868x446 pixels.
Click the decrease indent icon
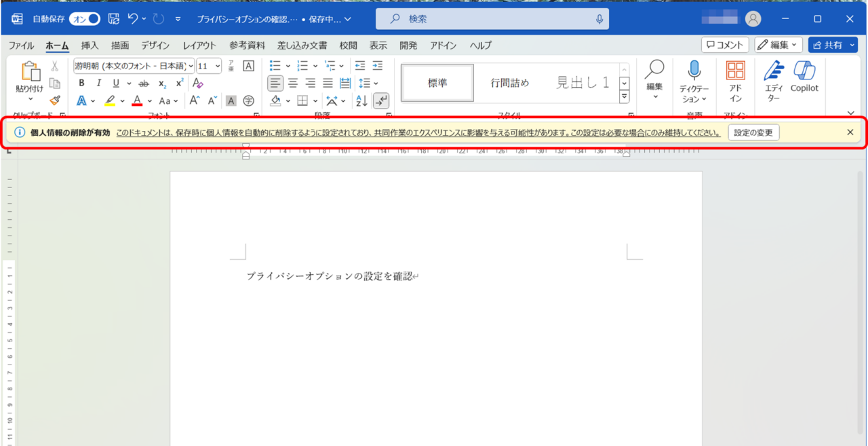(x=360, y=66)
